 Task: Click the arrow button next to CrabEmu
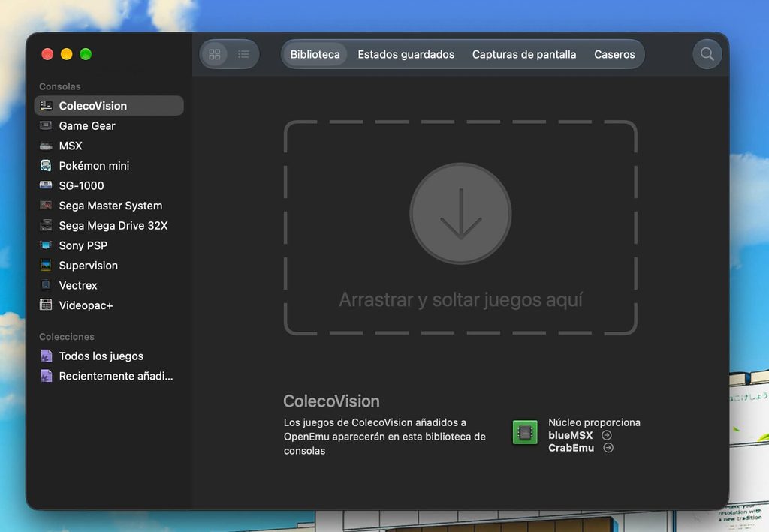(608, 448)
